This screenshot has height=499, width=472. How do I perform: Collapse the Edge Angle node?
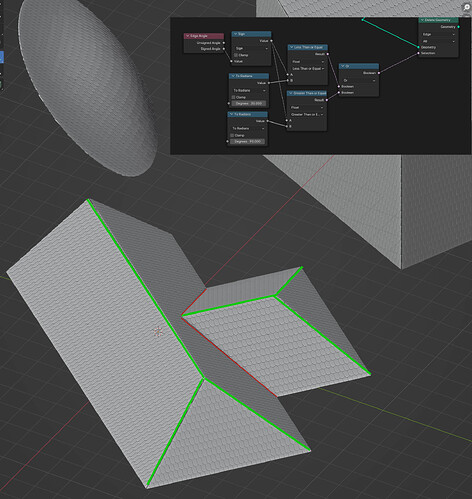187,36
